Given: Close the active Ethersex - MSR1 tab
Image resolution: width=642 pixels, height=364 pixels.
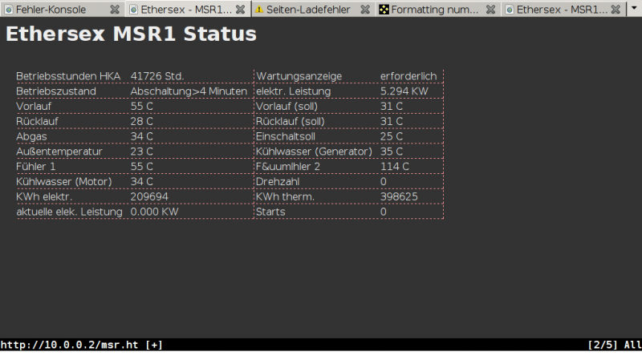Looking at the screenshot, I should coord(239,10).
